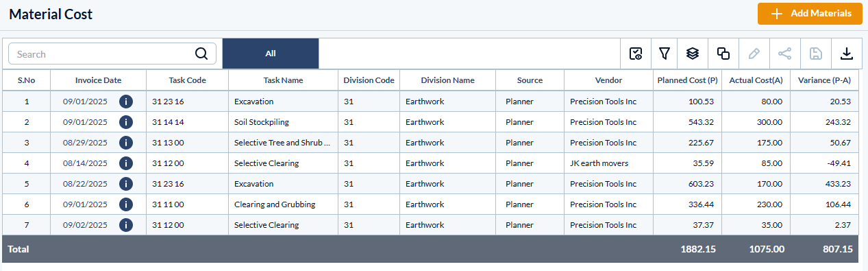Click the magnifier search icon
Viewport: 868px width, 271px height.
point(201,54)
